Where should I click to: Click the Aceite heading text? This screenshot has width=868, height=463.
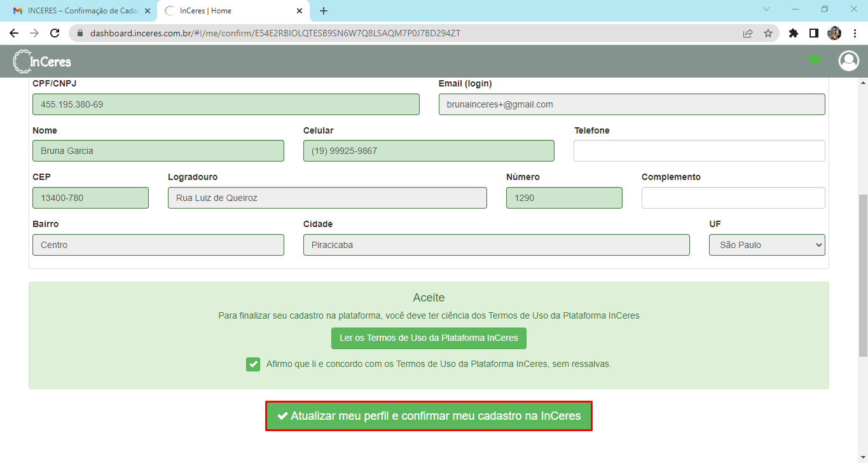point(429,298)
